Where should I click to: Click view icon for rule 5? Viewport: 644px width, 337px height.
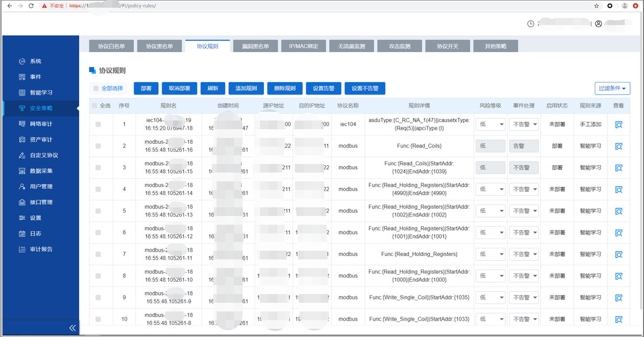coord(618,211)
